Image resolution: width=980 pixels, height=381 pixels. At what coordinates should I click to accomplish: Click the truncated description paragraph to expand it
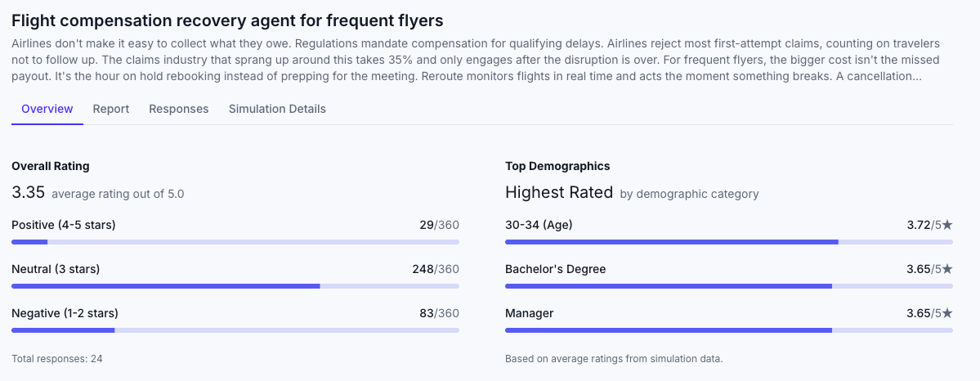(476, 60)
